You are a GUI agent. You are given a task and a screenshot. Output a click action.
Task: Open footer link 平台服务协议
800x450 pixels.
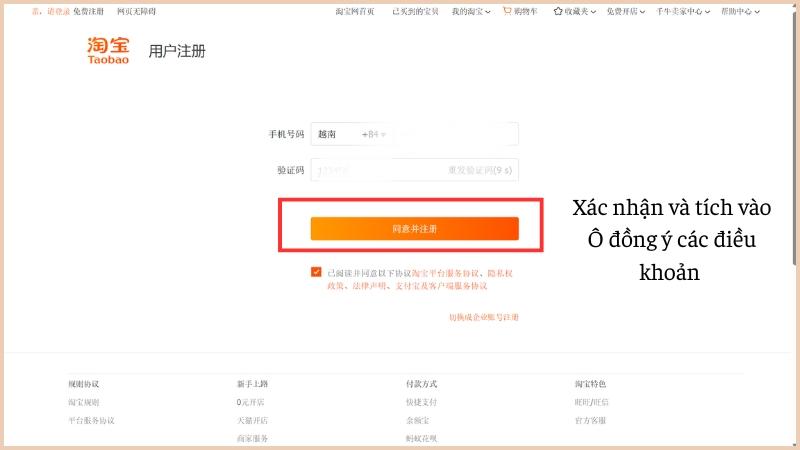pyautogui.click(x=91, y=420)
